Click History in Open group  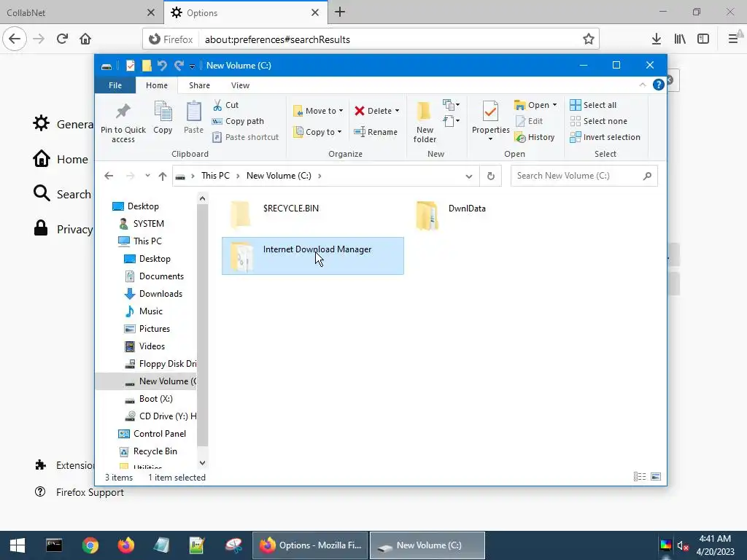coord(535,137)
